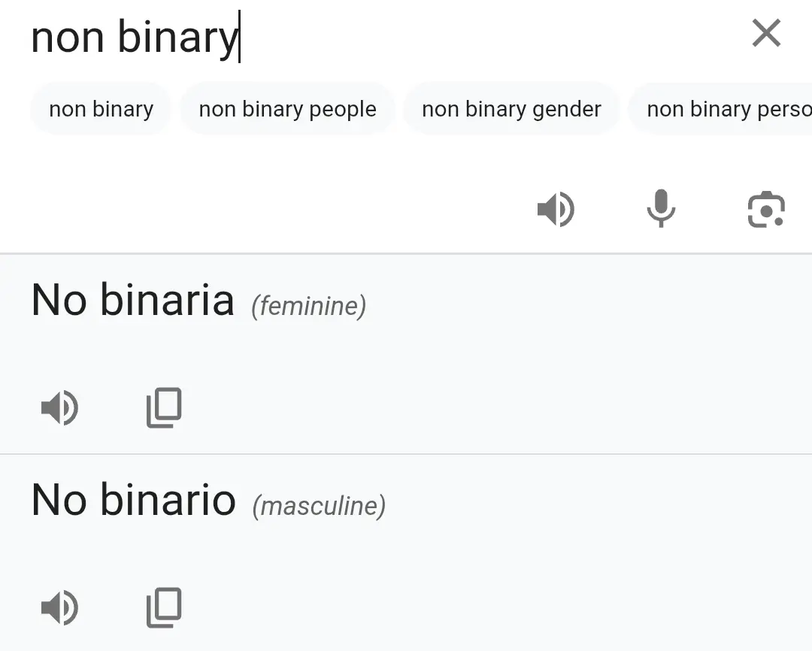Viewport: 812px width, 651px height.
Task: Click the "No binaria" translated text
Action: coord(133,300)
